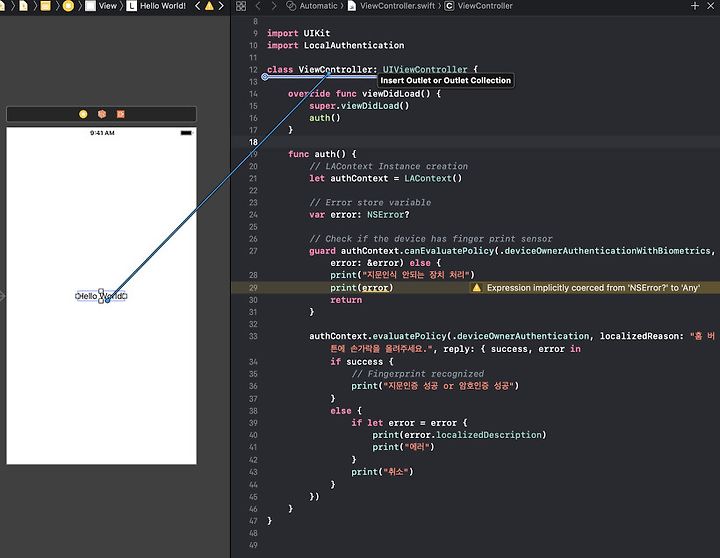The width and height of the screenshot is (720, 558).
Task: Click the '// Error store variable' comment
Action: 370,203
